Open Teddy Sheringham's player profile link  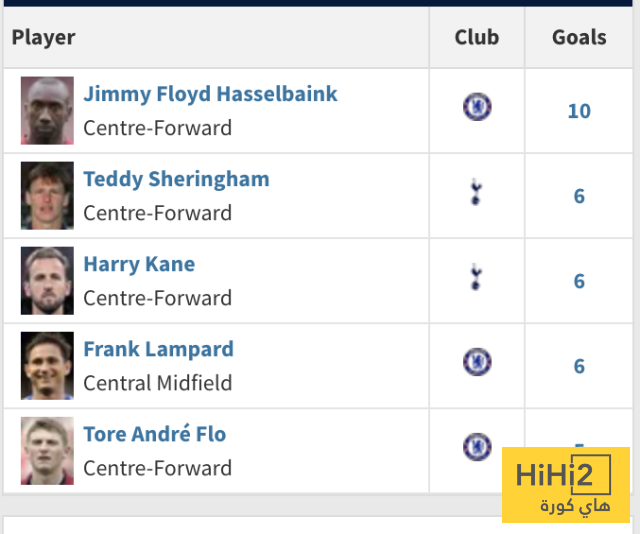[176, 179]
